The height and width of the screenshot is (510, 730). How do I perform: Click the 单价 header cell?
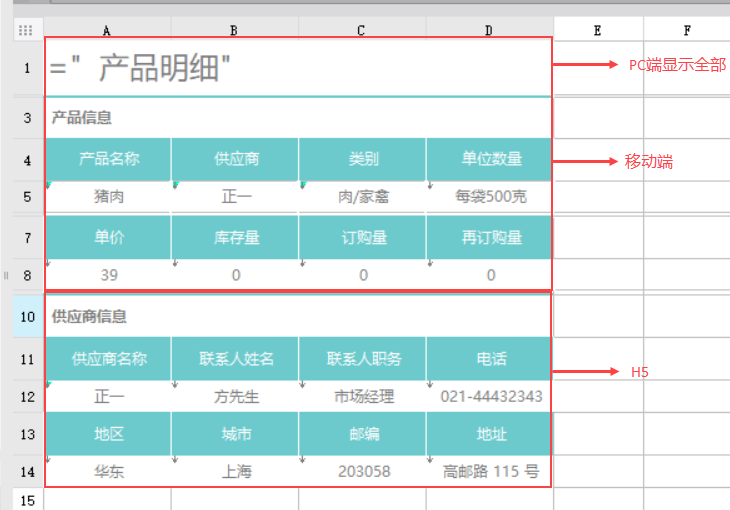(108, 238)
